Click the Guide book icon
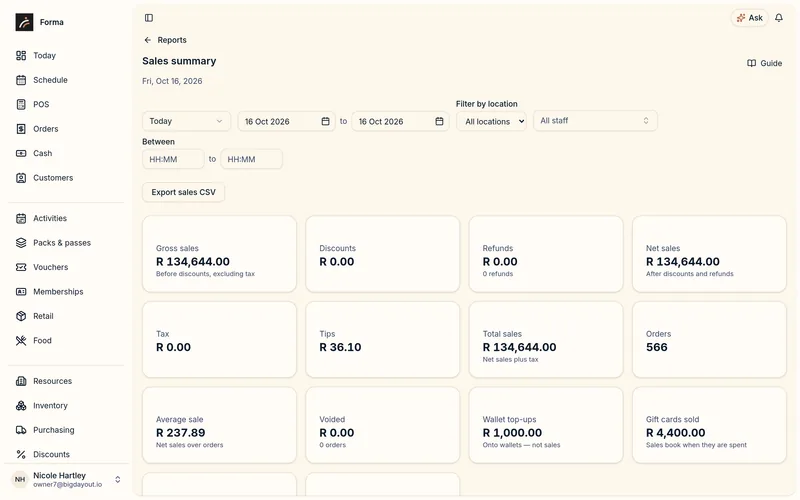Viewport: 800px width, 500px height. tap(752, 63)
